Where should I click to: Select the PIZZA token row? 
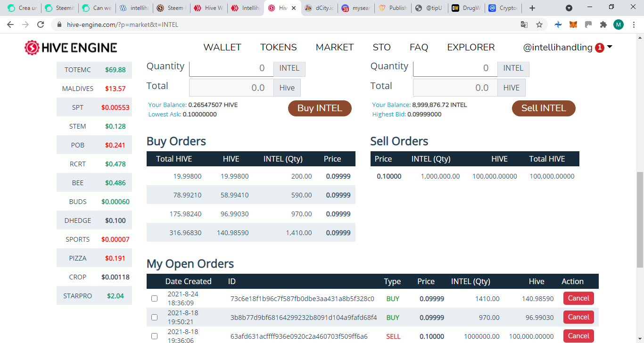[94, 258]
